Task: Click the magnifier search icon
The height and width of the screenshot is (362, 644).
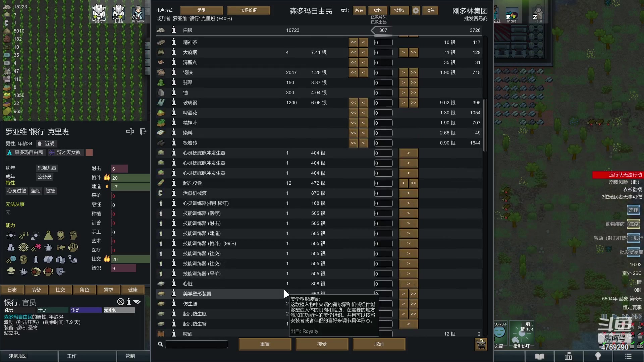Action: (160, 344)
